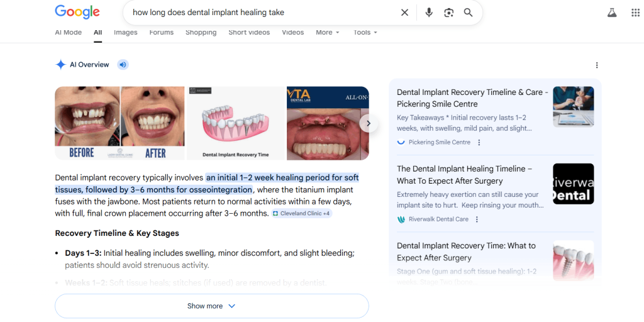This screenshot has height=322, width=644.
Task: Open Dental Implant Recovery Timeline & Care link
Action: [472, 98]
